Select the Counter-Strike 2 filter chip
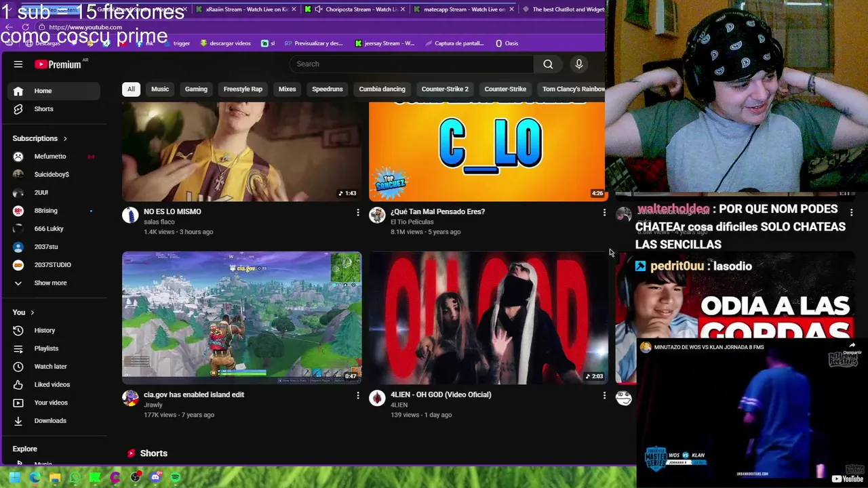The height and width of the screenshot is (488, 868). click(x=445, y=89)
